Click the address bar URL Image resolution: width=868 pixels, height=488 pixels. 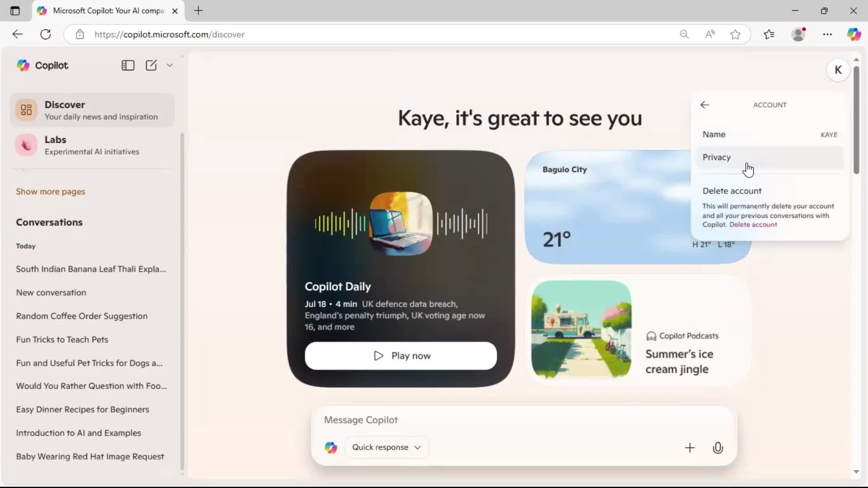click(x=170, y=34)
